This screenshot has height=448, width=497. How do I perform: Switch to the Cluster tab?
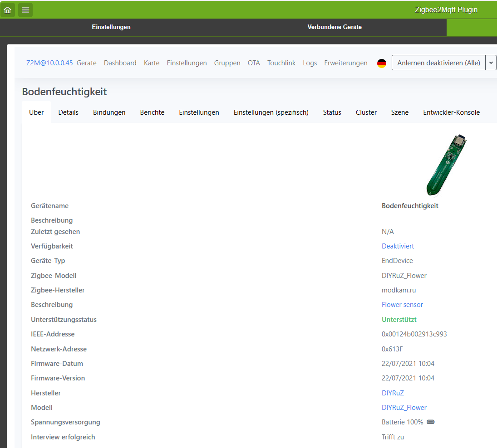click(x=366, y=112)
